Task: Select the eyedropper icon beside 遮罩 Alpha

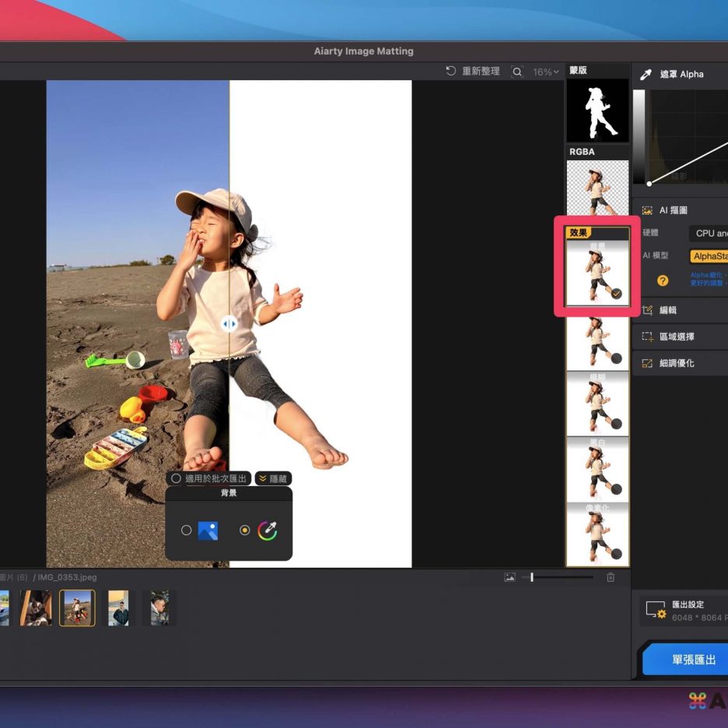Action: pos(645,75)
